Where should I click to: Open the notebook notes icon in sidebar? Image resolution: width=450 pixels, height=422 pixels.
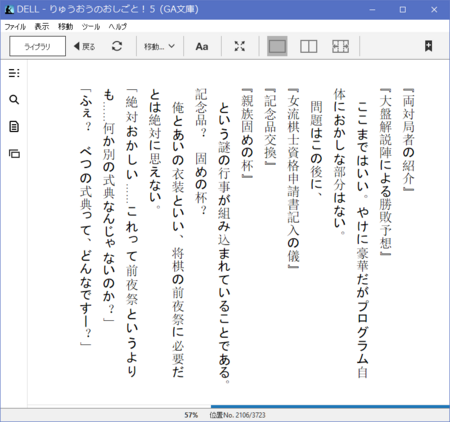(14, 127)
